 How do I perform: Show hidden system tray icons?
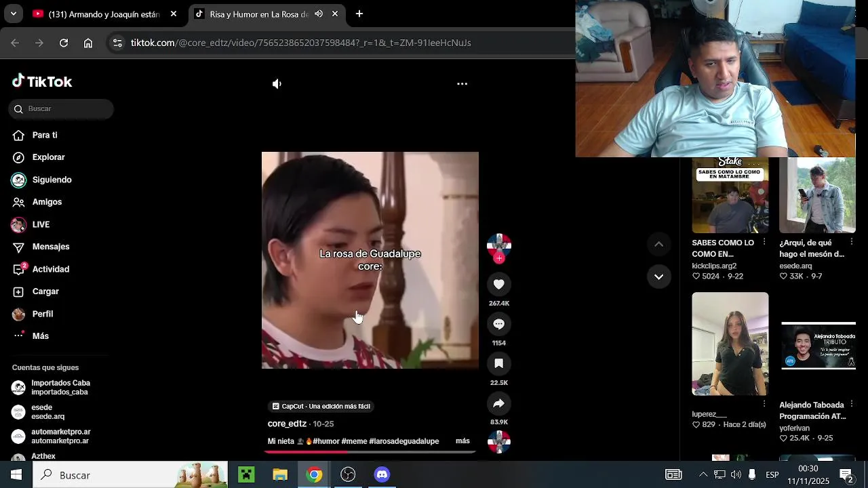pos(703,475)
